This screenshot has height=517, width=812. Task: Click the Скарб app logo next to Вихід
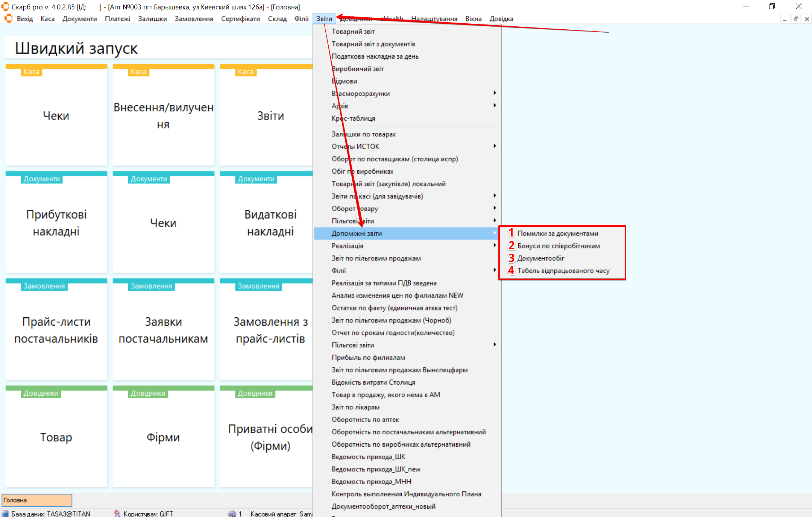click(x=8, y=19)
